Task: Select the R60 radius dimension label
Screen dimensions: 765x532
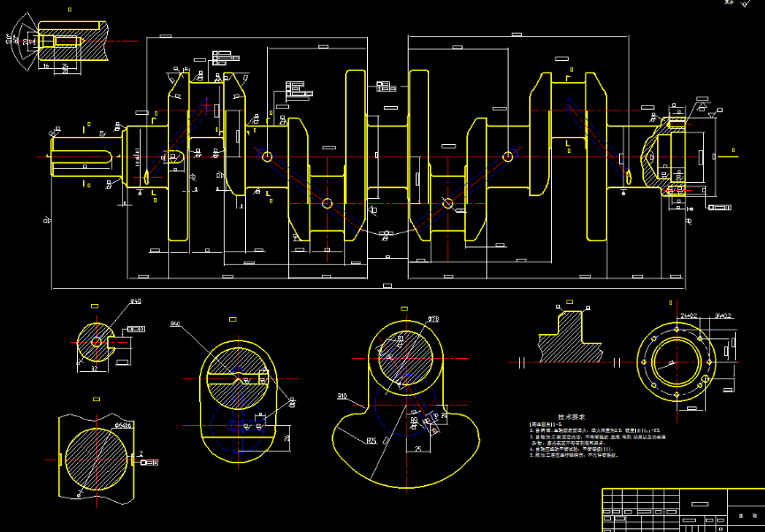Action: point(175,324)
